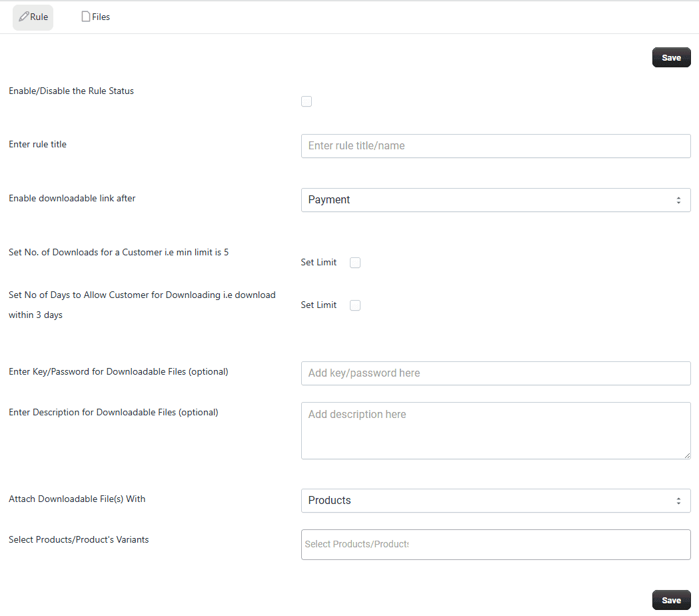Screen dimensions: 699x616
Task: Toggle the Rule Status checkbox
Action: (x=307, y=102)
